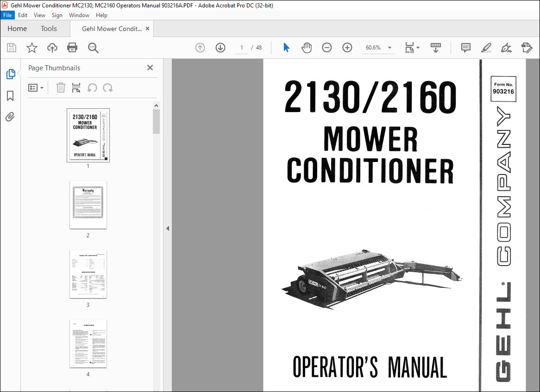Open zoom level dropdown arrow
Screen dimensions: 540x392
[x=389, y=48]
